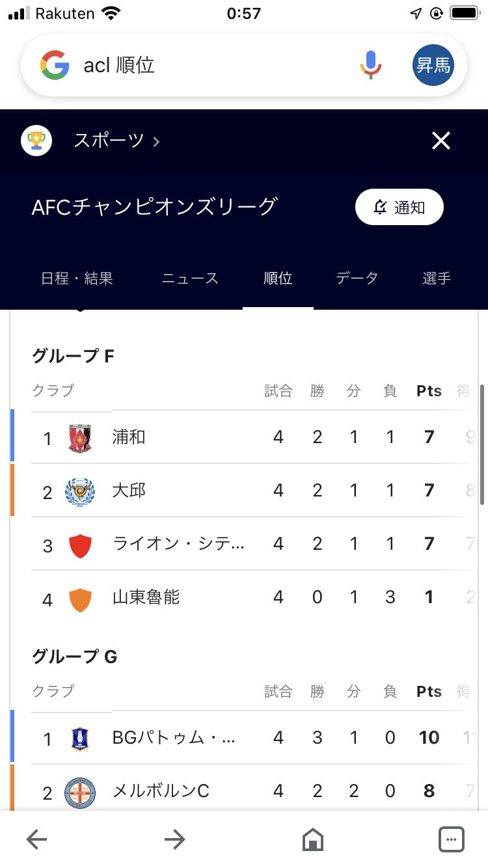This screenshot has width=488, height=868.
Task: Go back with browser back arrow
Action: (36, 840)
